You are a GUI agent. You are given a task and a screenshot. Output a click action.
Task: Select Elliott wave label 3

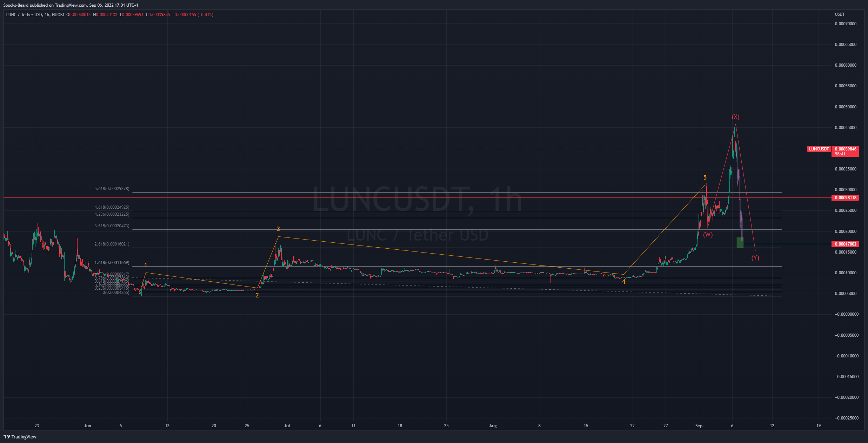click(x=278, y=229)
